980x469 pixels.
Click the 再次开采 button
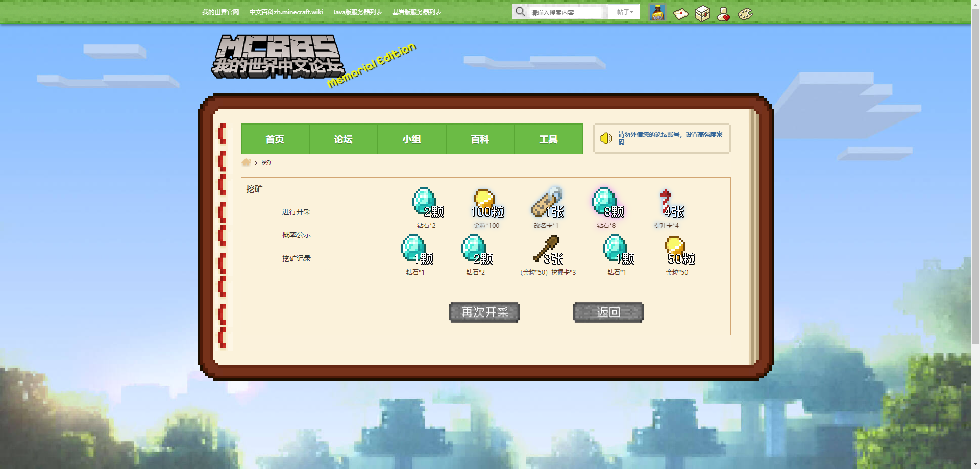[x=484, y=312]
